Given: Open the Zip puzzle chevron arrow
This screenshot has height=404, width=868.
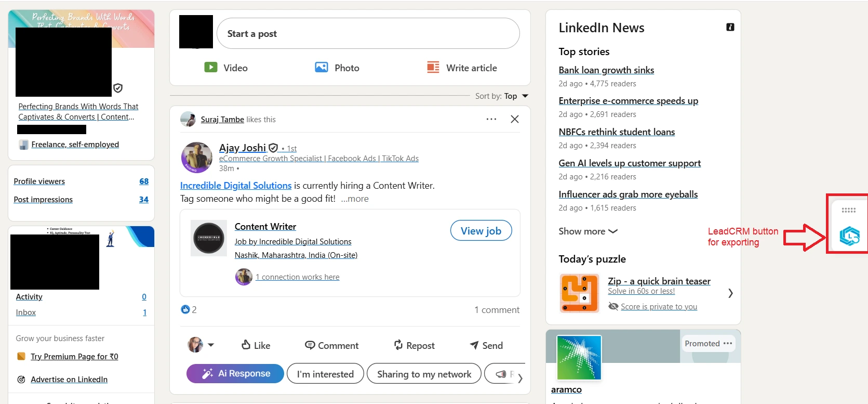Looking at the screenshot, I should coord(730,293).
